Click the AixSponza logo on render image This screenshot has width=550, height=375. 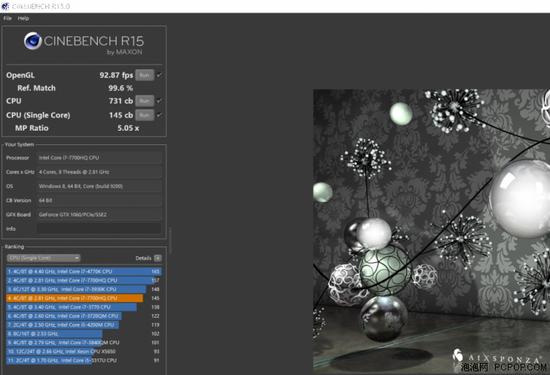click(457, 355)
